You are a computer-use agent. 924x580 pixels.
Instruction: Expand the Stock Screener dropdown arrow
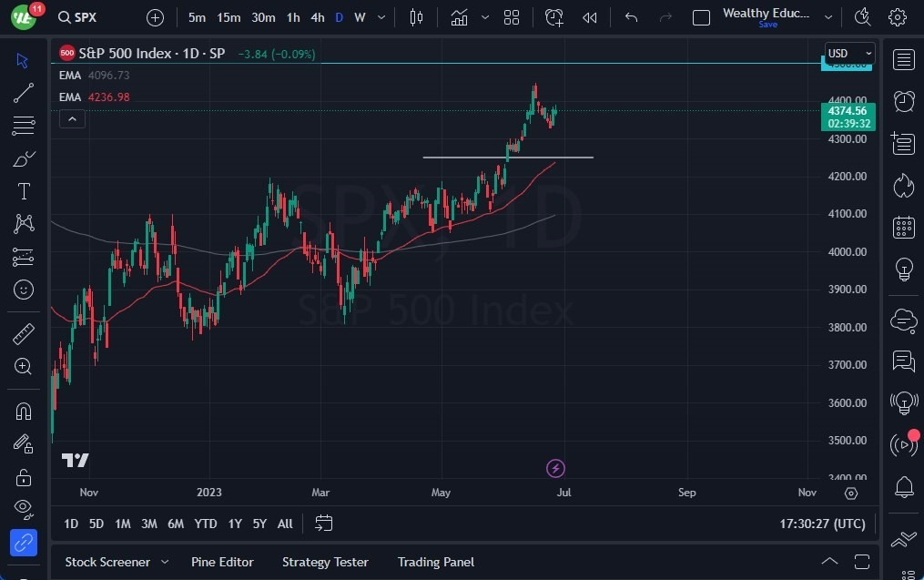click(165, 562)
